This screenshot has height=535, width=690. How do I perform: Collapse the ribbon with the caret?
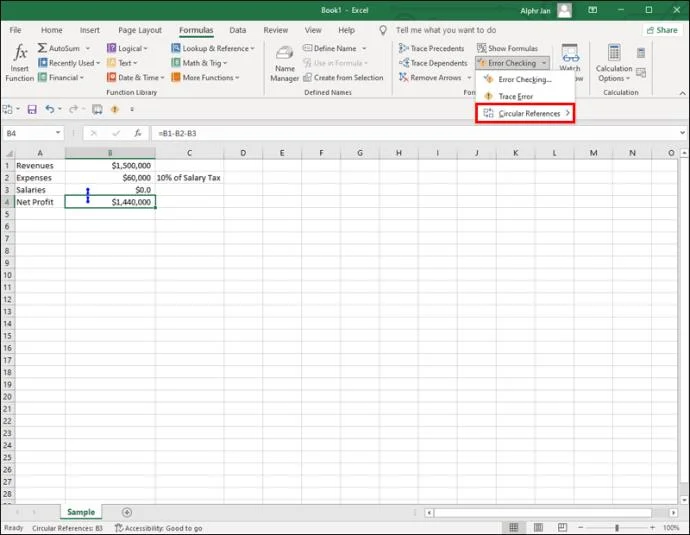click(682, 93)
